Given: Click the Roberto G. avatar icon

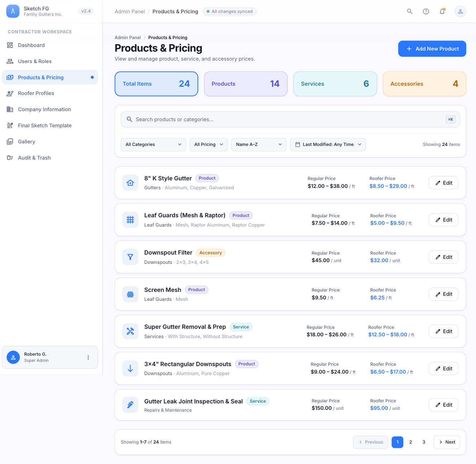Looking at the screenshot, I should [x=13, y=358].
